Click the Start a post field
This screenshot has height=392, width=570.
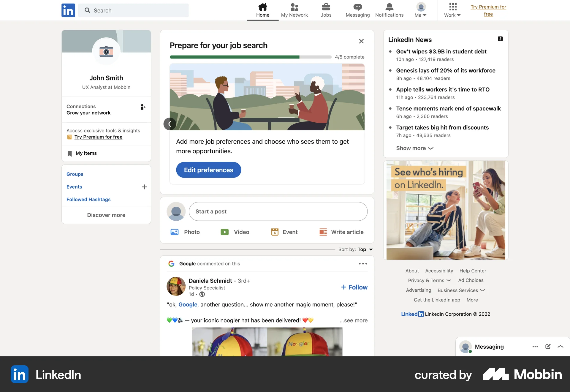pyautogui.click(x=278, y=211)
